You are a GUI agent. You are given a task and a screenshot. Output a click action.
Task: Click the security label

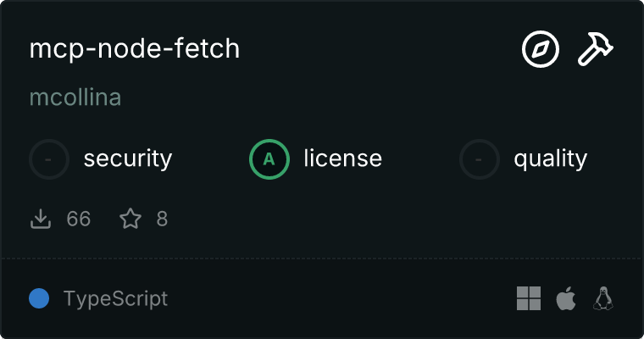[128, 158]
